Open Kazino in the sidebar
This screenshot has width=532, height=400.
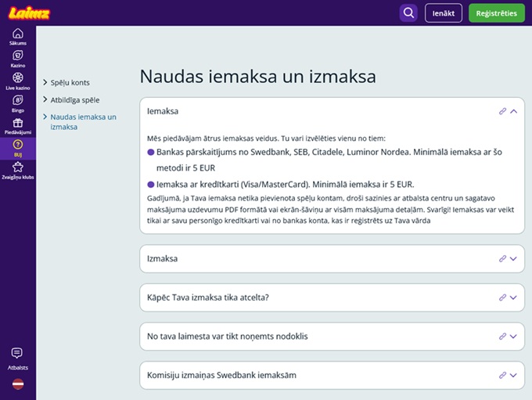pyautogui.click(x=17, y=59)
